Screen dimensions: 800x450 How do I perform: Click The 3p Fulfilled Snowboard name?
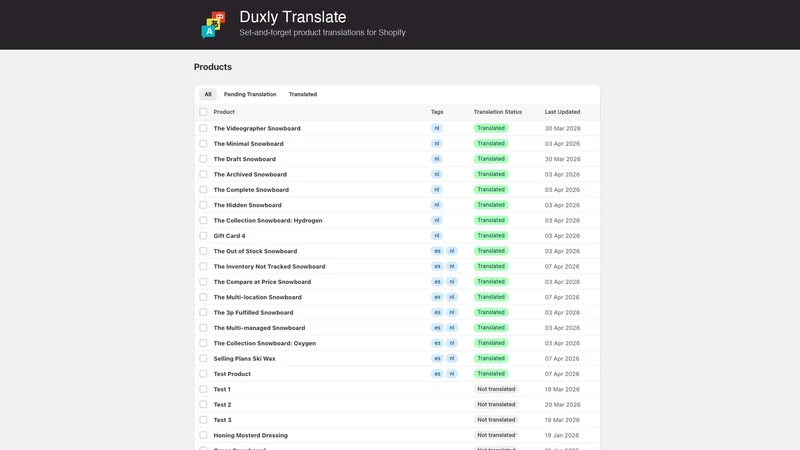click(254, 312)
